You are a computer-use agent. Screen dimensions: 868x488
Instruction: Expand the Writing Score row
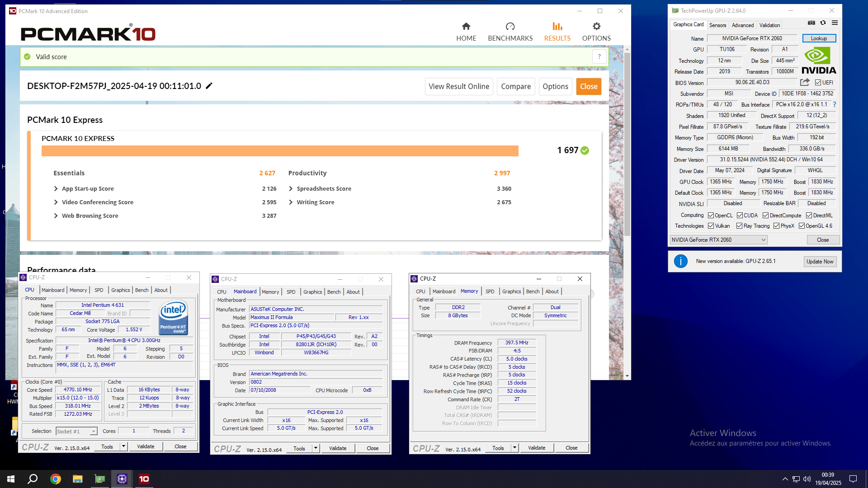point(291,202)
